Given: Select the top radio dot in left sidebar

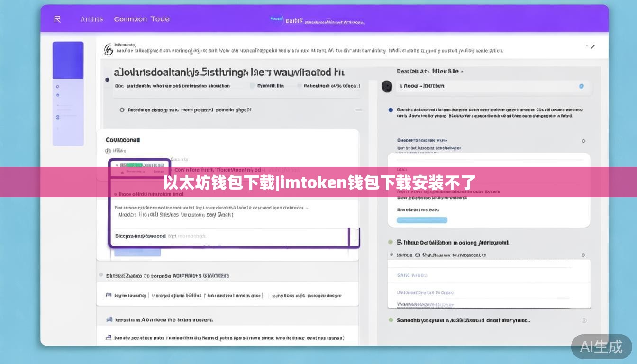Looking at the screenshot, I should click(x=57, y=87).
